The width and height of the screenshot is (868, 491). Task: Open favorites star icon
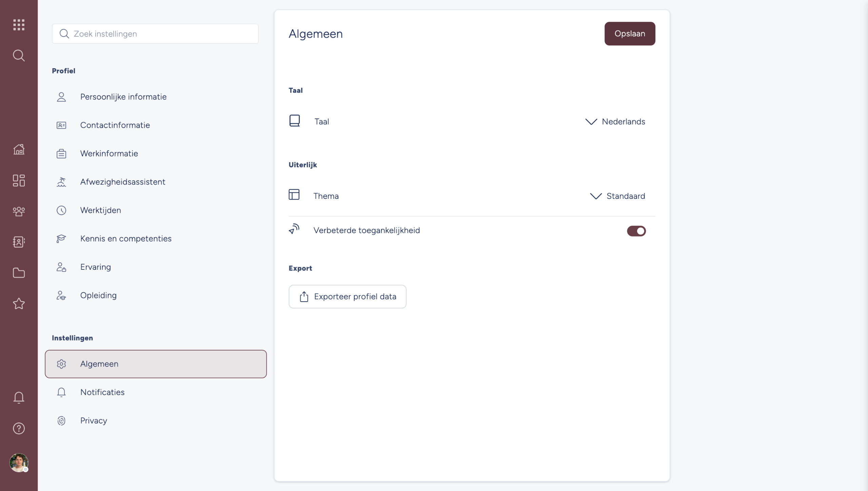(19, 303)
